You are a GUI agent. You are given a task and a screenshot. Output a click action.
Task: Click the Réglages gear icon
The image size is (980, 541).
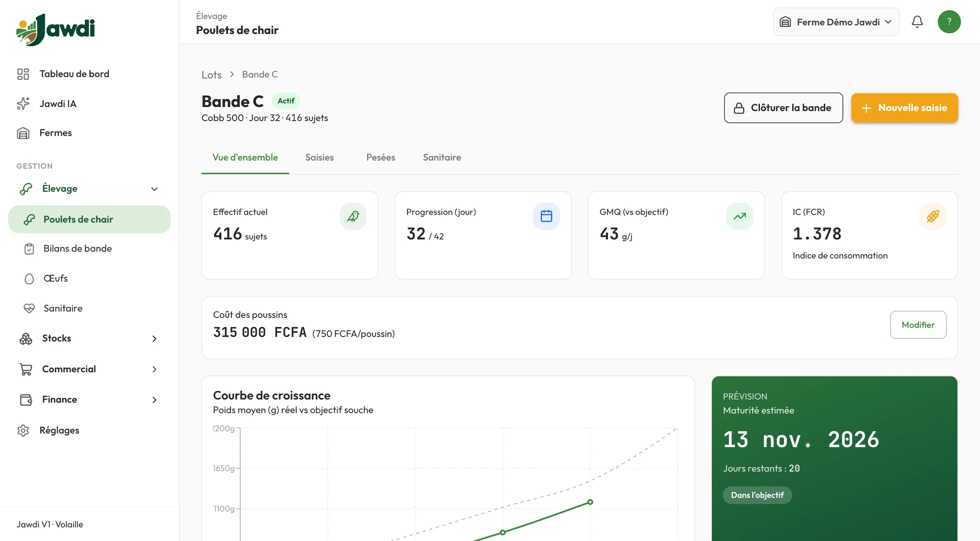(23, 430)
